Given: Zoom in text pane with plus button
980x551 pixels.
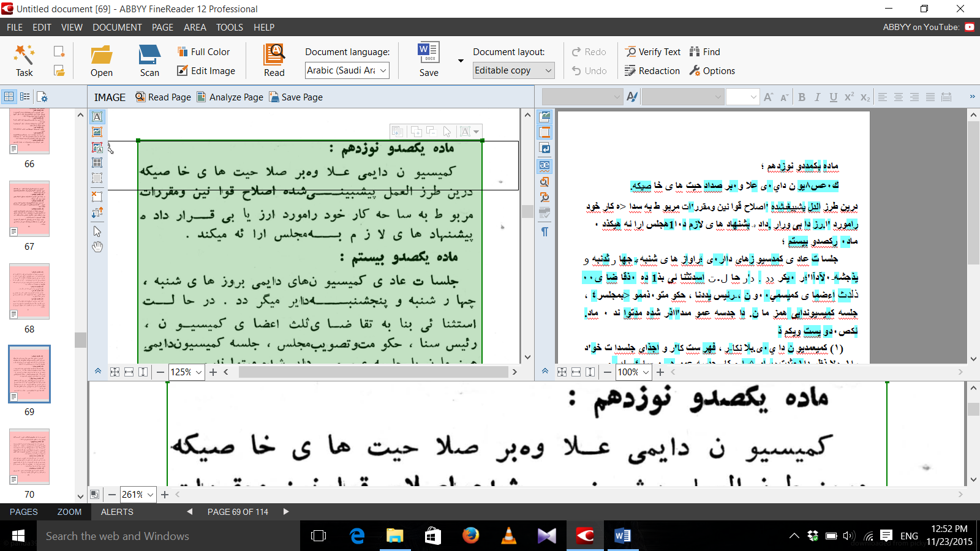Looking at the screenshot, I should tap(660, 372).
